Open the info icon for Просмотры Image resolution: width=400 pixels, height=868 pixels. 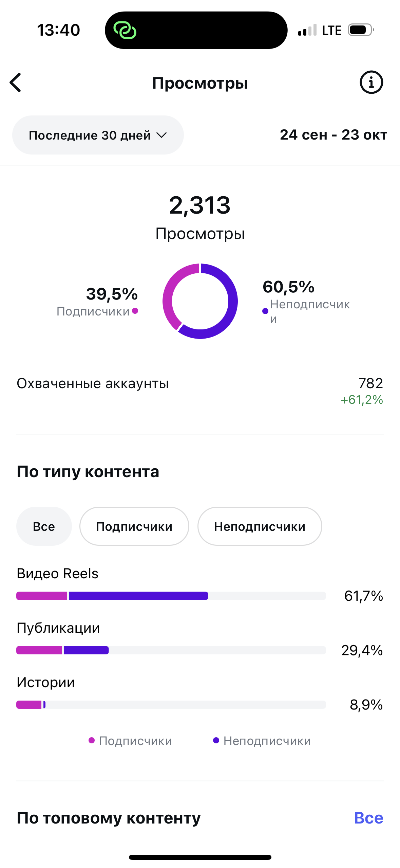click(x=371, y=83)
